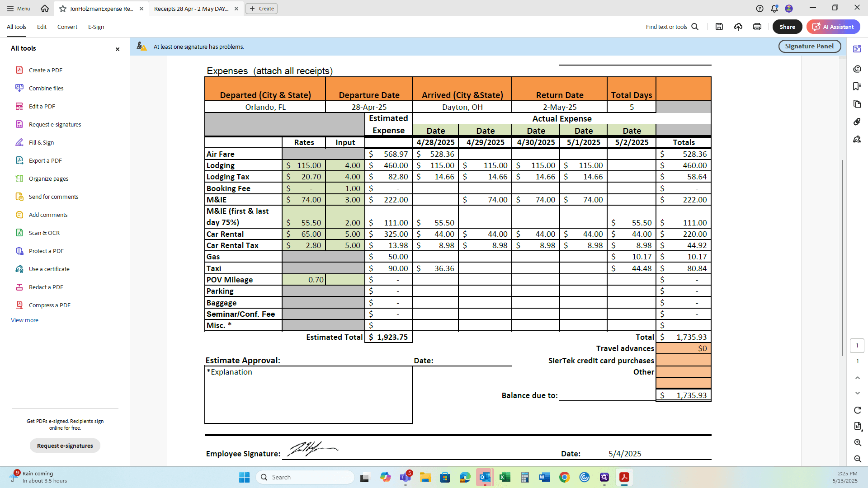This screenshot has height=488, width=868.
Task: Save the document with the floppy icon
Action: pos(719,27)
